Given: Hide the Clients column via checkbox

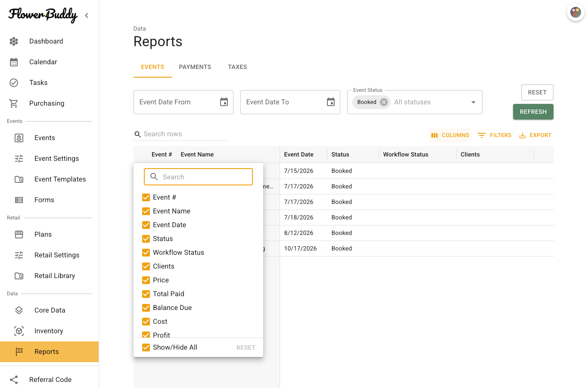Looking at the screenshot, I should tap(146, 266).
